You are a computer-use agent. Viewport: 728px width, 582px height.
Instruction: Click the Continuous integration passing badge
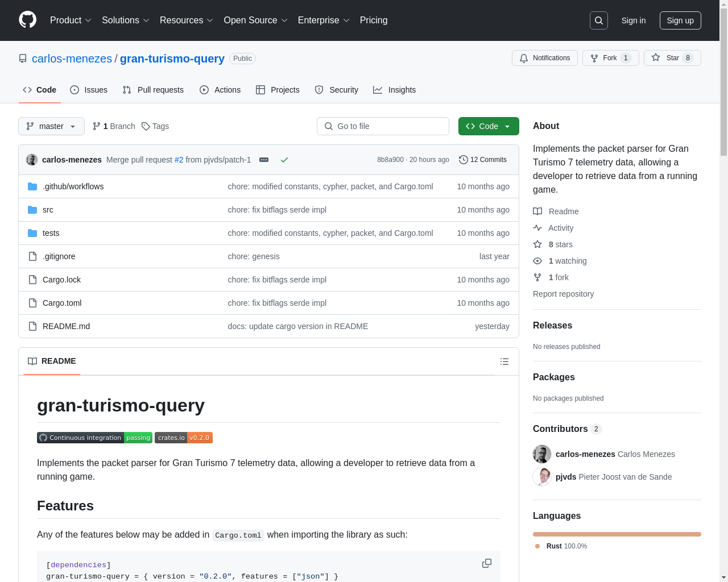click(94, 438)
